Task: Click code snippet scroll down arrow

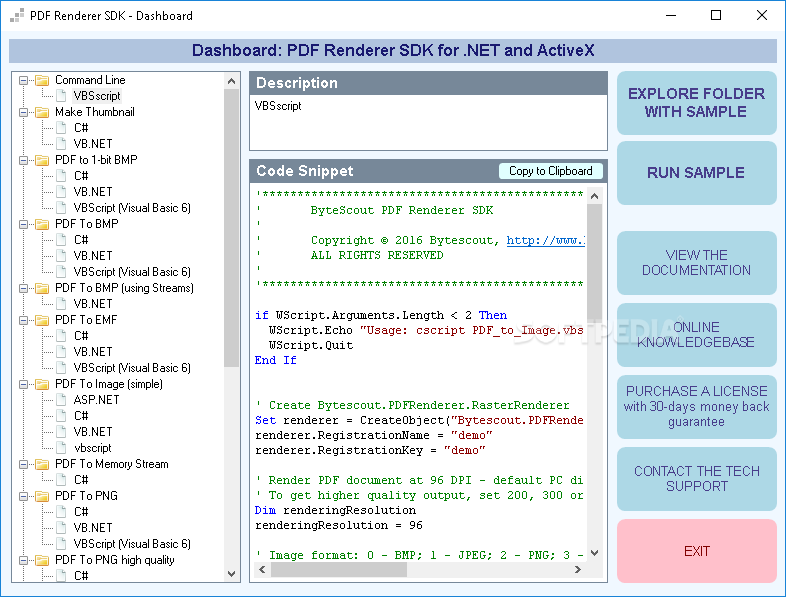Action: click(x=595, y=553)
